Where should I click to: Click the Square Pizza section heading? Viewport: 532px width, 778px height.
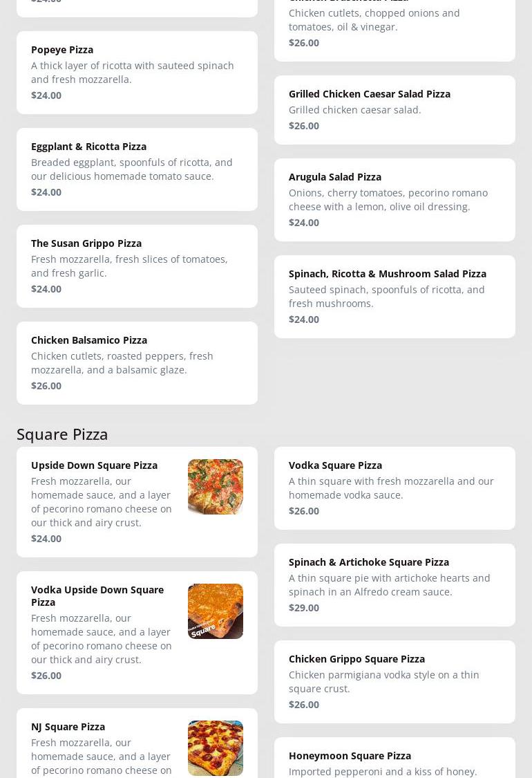(x=62, y=434)
